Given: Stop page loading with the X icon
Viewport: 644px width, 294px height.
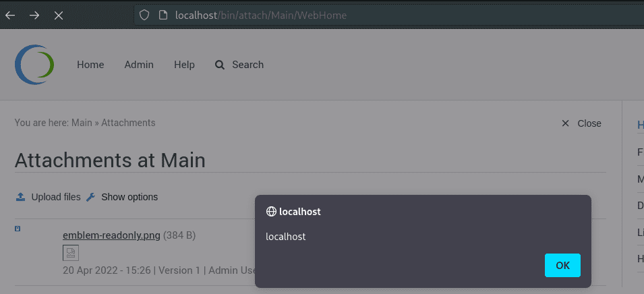Looking at the screenshot, I should coord(59,16).
